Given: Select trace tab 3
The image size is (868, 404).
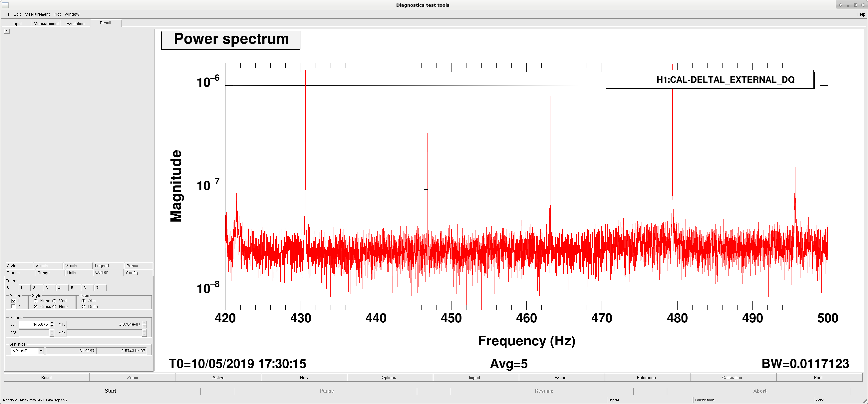Looking at the screenshot, I should point(47,288).
